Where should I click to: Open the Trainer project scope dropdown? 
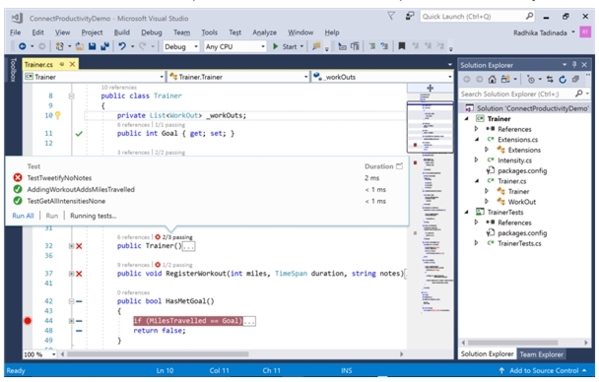coord(94,77)
